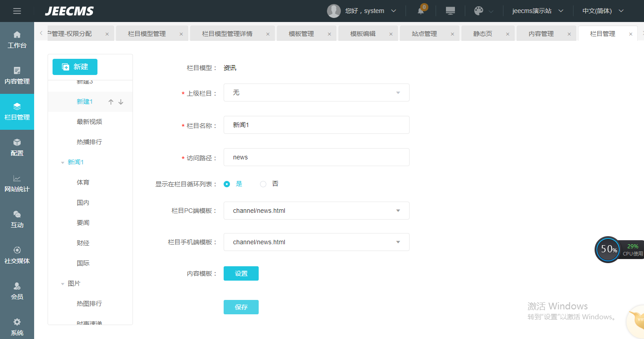The height and width of the screenshot is (339, 644).
Task: Select 是 for 显示在栏目循环列表
Action: click(227, 184)
